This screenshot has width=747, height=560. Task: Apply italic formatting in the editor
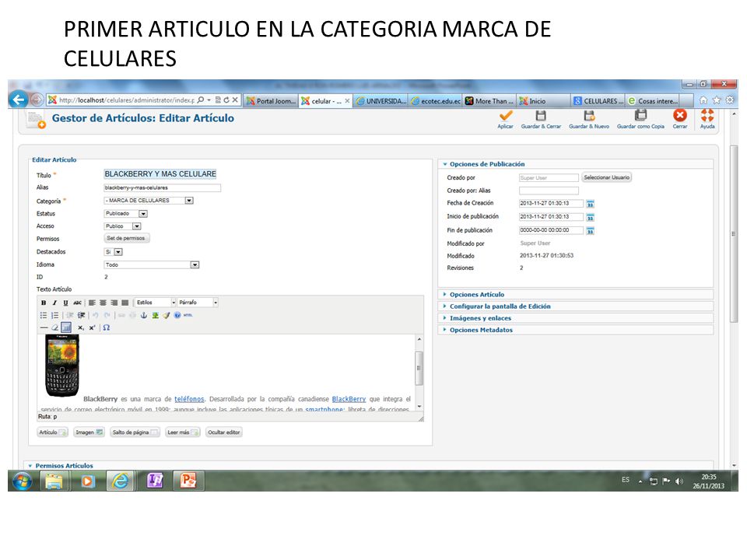[54, 303]
